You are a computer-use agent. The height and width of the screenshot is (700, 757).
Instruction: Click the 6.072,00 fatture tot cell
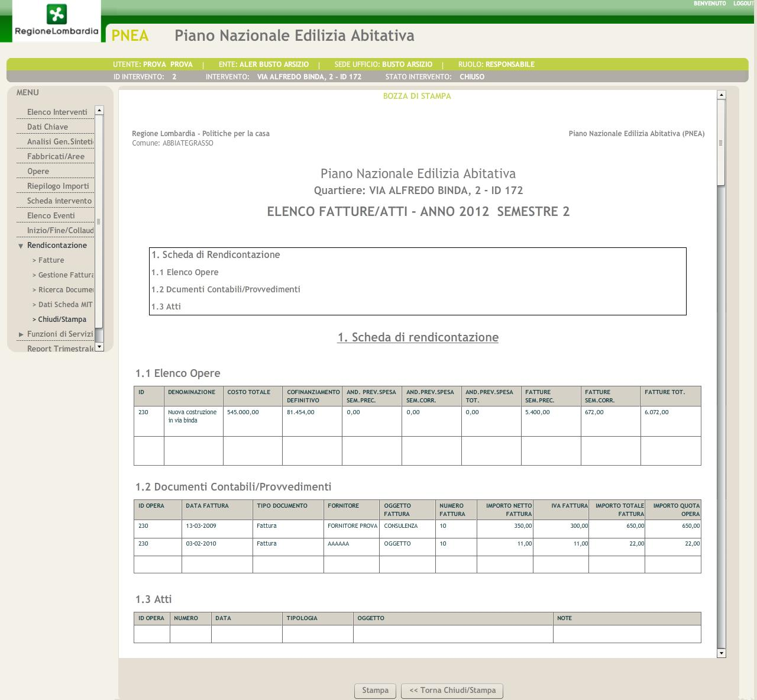click(671, 421)
